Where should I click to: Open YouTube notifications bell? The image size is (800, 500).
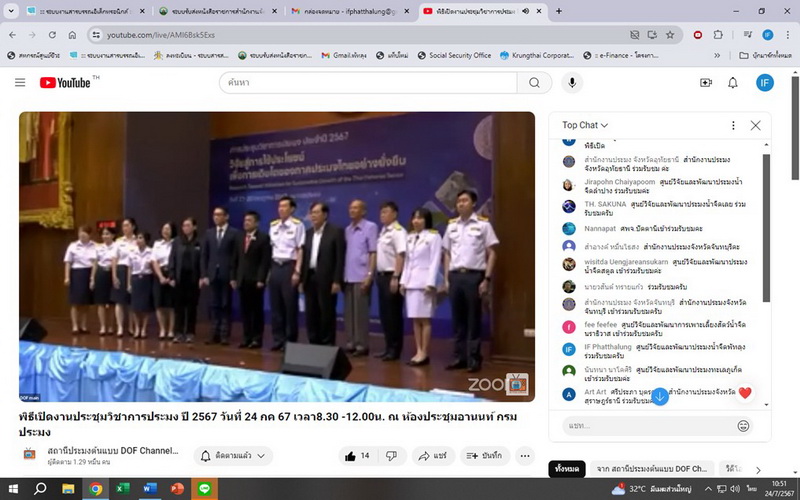point(733,83)
